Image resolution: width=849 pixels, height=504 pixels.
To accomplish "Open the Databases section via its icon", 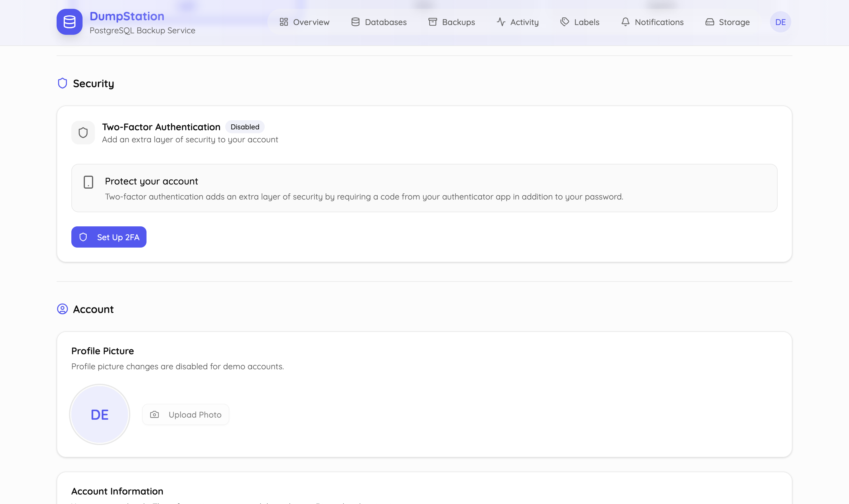I will click(355, 22).
